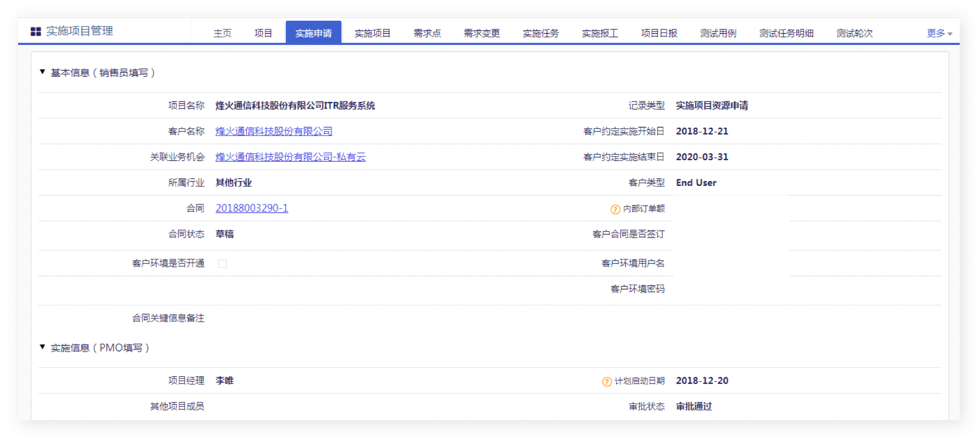The height and width of the screenshot is (442, 980).
Task: Open the 项目 tab
Action: tap(263, 33)
